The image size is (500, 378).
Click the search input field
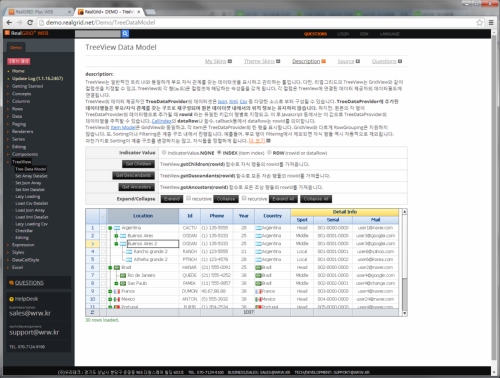[98, 33]
